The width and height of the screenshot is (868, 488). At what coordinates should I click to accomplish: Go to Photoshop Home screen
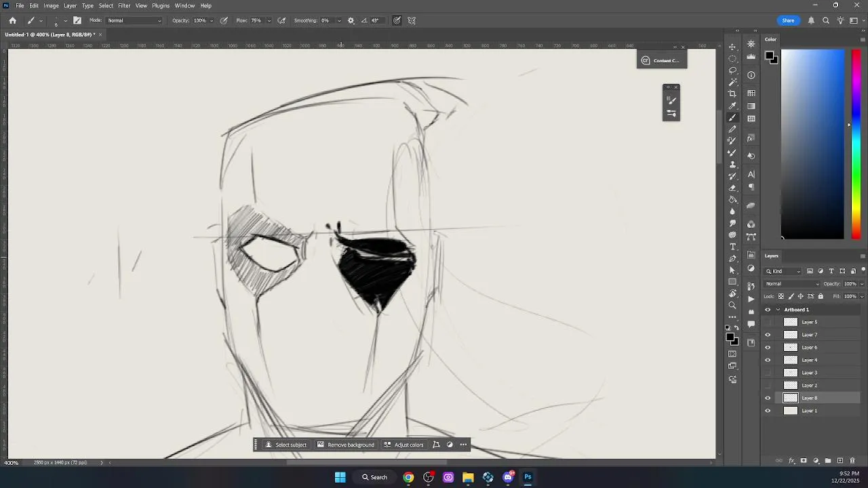12,20
